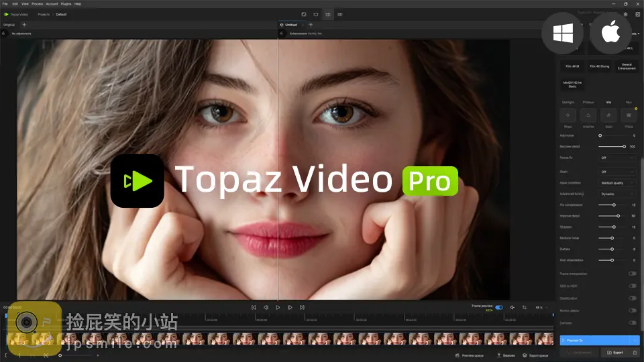Select the Theia model icon

pyautogui.click(x=629, y=115)
